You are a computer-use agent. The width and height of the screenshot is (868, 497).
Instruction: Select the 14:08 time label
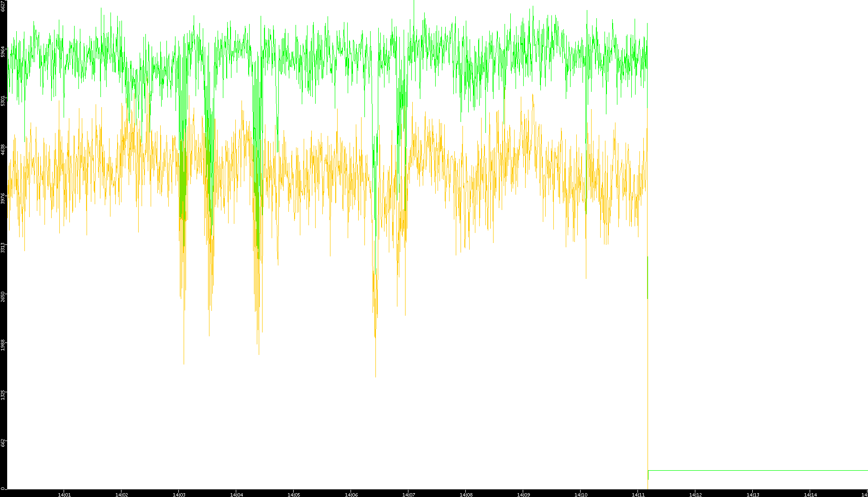tap(466, 495)
